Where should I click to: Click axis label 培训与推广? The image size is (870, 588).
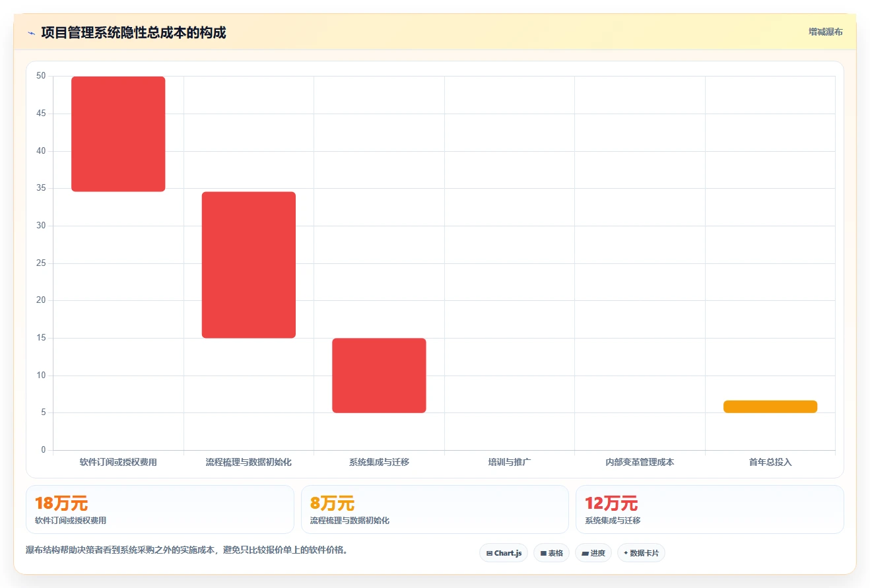pyautogui.click(x=510, y=463)
